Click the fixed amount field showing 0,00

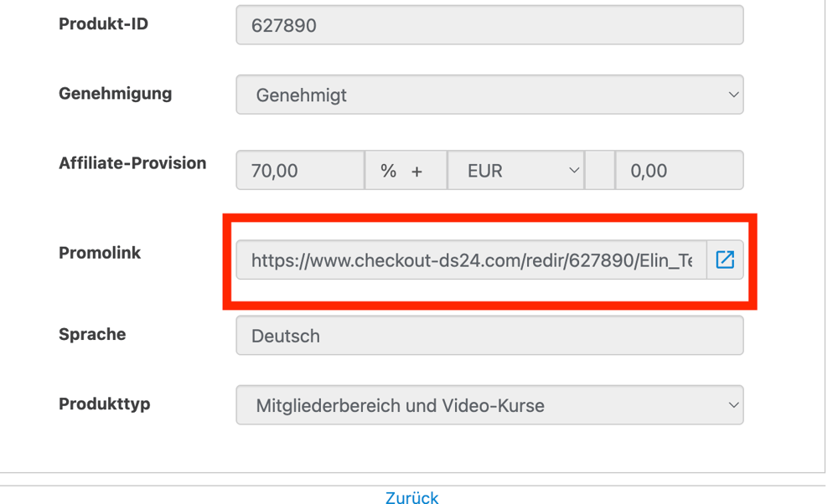coord(678,171)
